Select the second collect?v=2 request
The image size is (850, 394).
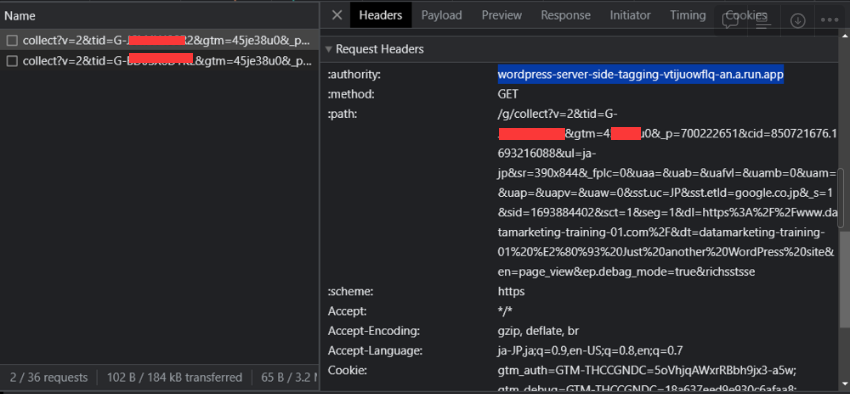(x=159, y=61)
